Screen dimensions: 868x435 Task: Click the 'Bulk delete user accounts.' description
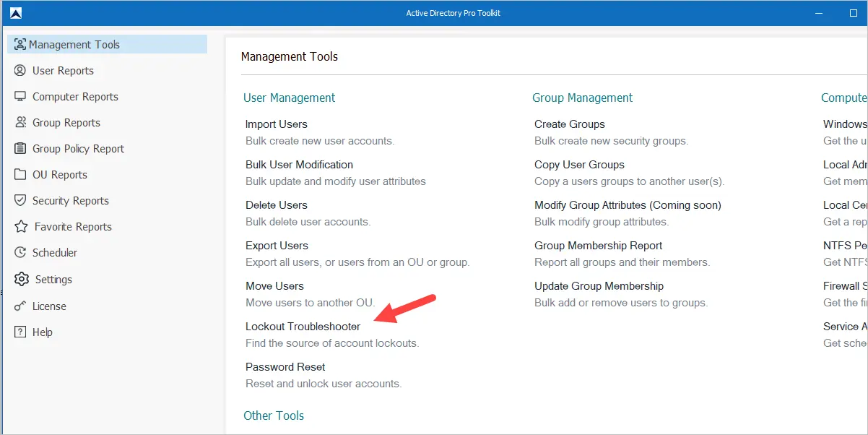click(x=308, y=221)
